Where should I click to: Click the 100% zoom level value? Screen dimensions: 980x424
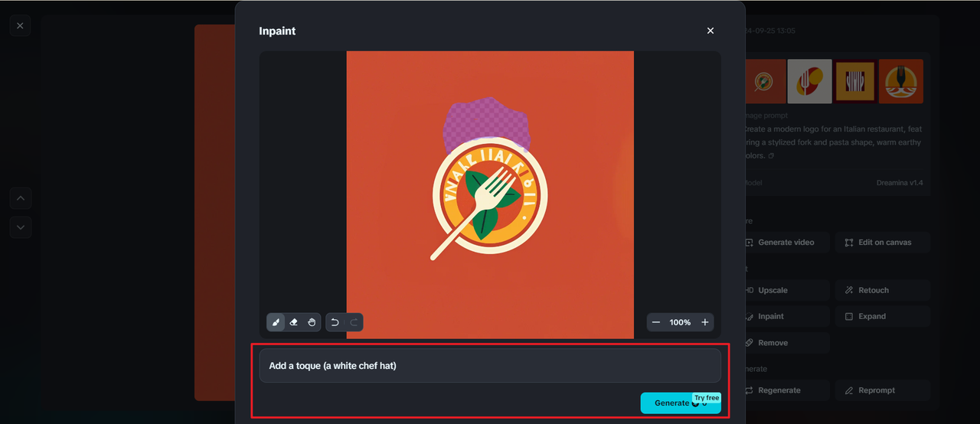(680, 322)
